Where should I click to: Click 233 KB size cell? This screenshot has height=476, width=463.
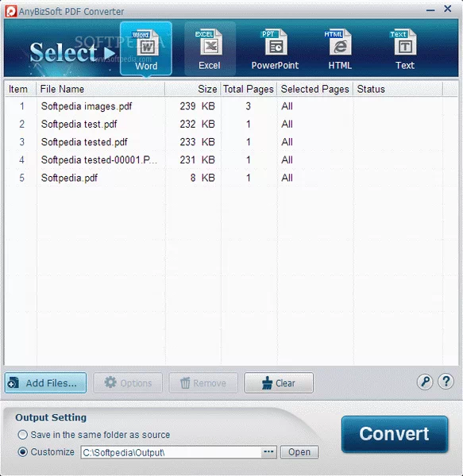[x=197, y=142]
